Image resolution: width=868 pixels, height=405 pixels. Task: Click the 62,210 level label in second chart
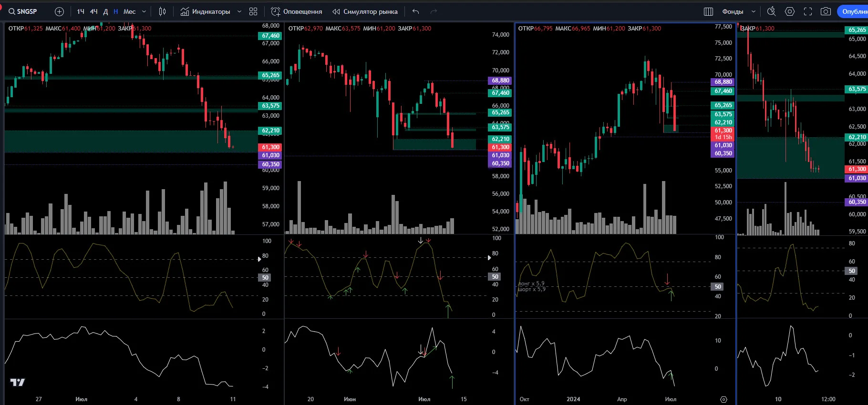501,139
